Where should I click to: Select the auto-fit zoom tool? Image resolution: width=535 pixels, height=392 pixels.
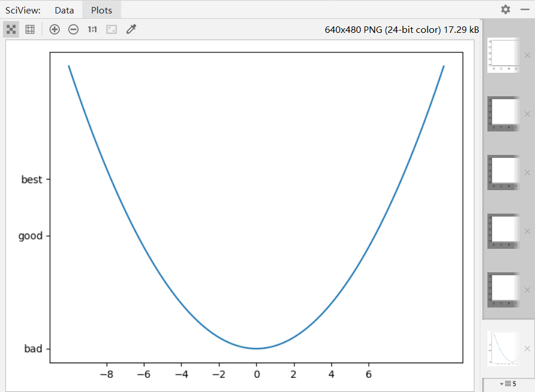11,29
